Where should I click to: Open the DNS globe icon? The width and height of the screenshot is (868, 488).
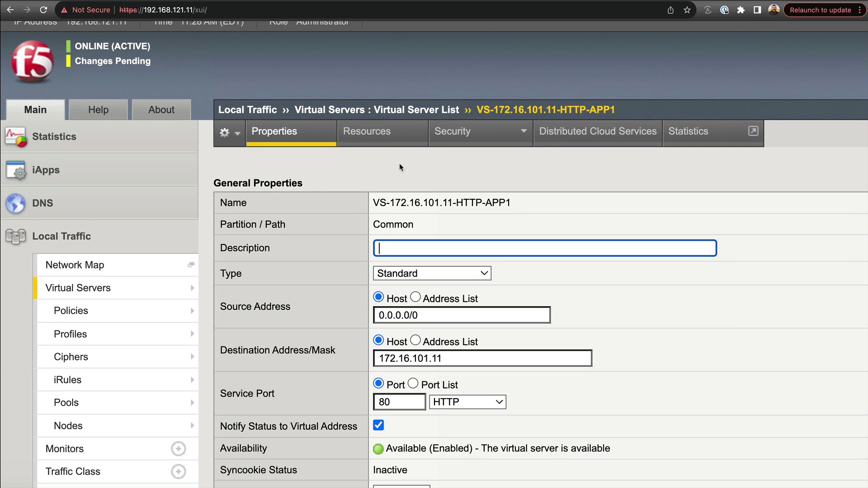16,203
